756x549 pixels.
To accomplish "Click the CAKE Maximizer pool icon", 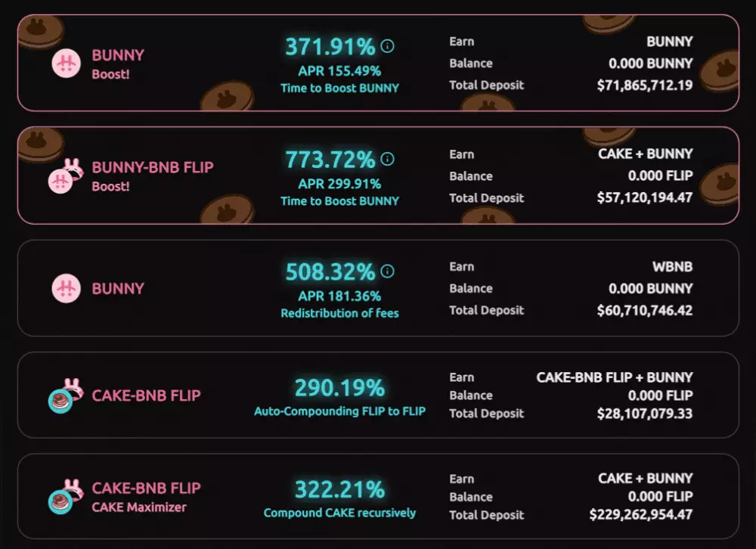I will pos(62,498).
